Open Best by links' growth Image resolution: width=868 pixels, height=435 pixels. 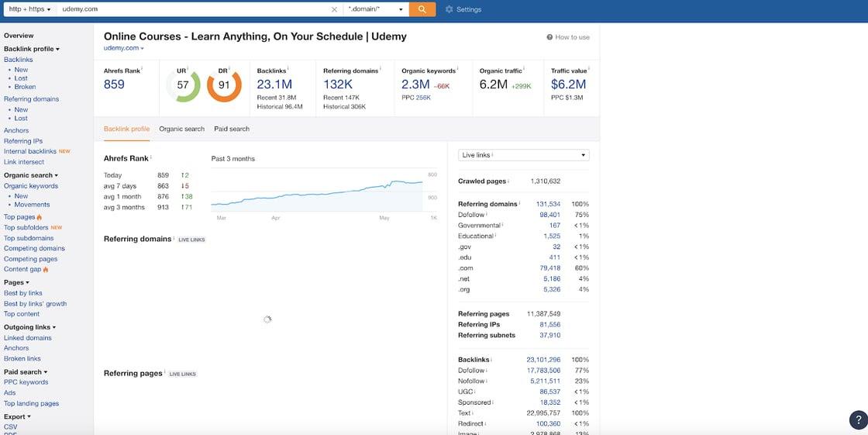coord(36,304)
